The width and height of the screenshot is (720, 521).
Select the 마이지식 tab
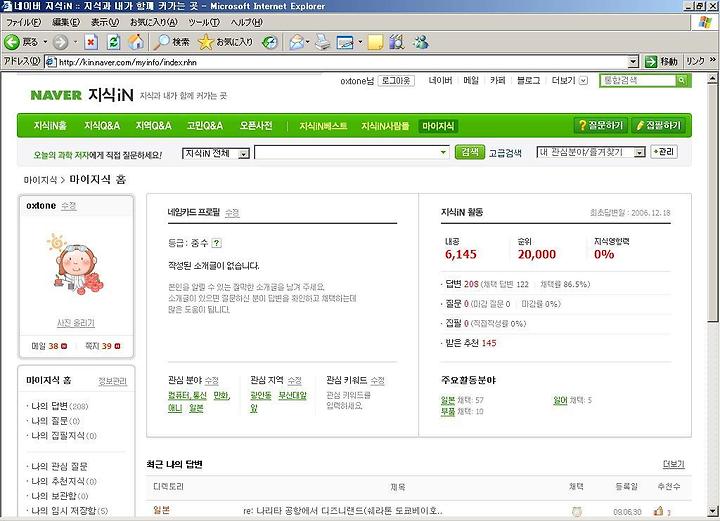coord(438,126)
